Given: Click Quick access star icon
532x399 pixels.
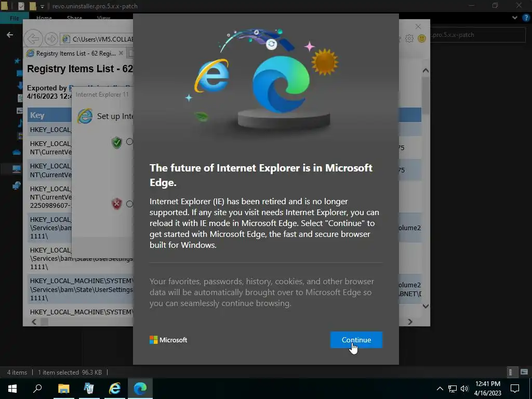Looking at the screenshot, I should pos(17,61).
